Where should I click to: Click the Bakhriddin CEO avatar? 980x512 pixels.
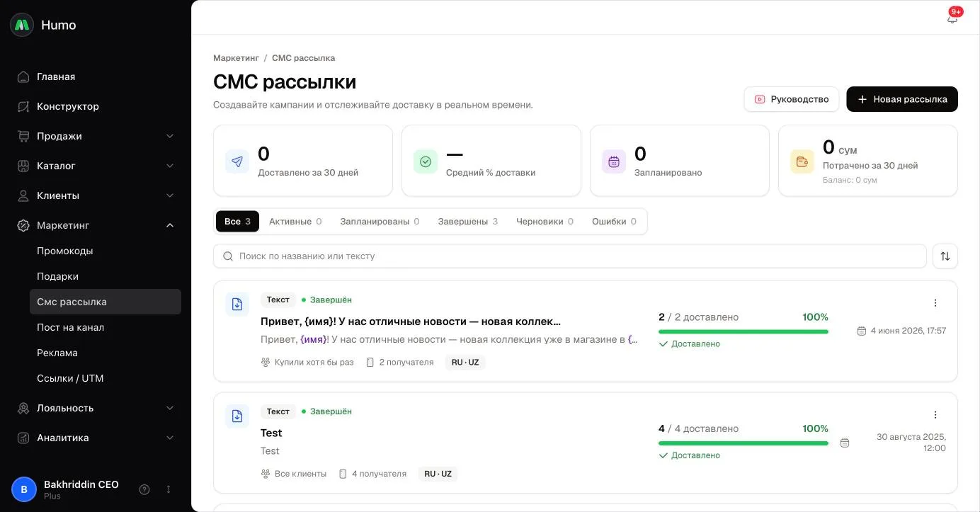[x=24, y=489]
